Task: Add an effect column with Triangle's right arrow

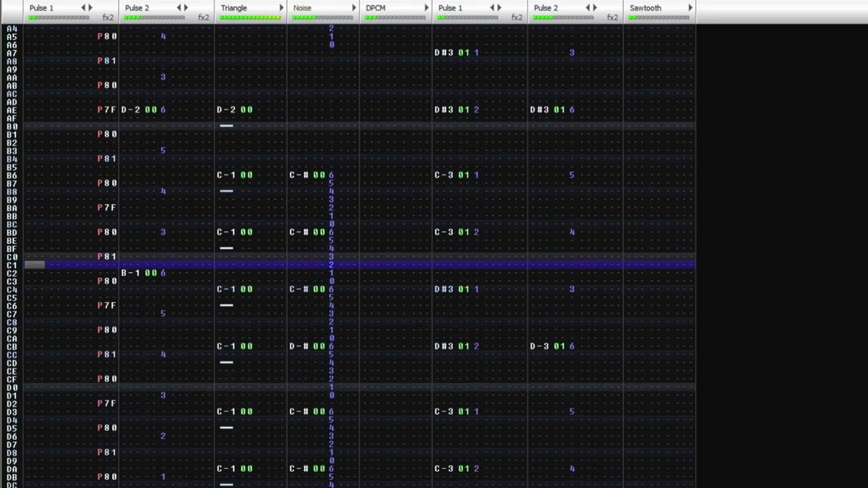Action: [281, 8]
